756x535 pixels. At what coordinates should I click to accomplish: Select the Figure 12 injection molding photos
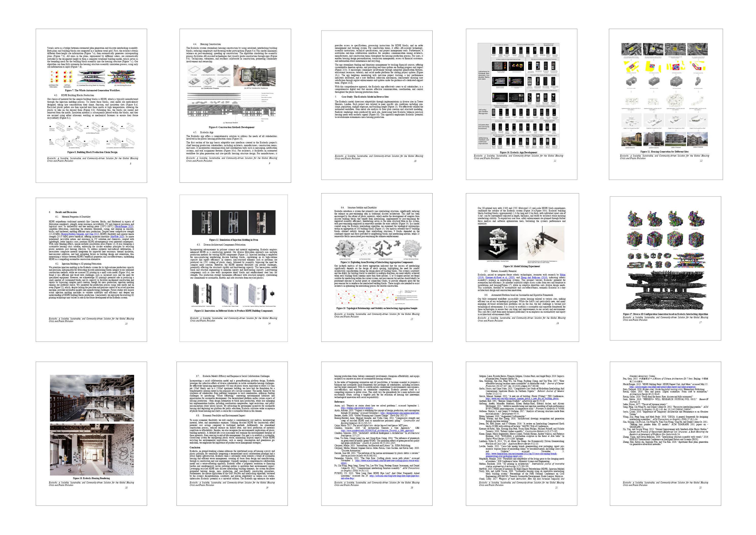(233, 223)
